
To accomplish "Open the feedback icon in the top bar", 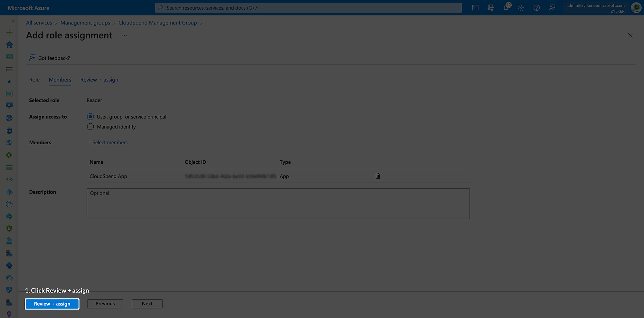I will tap(552, 7).
